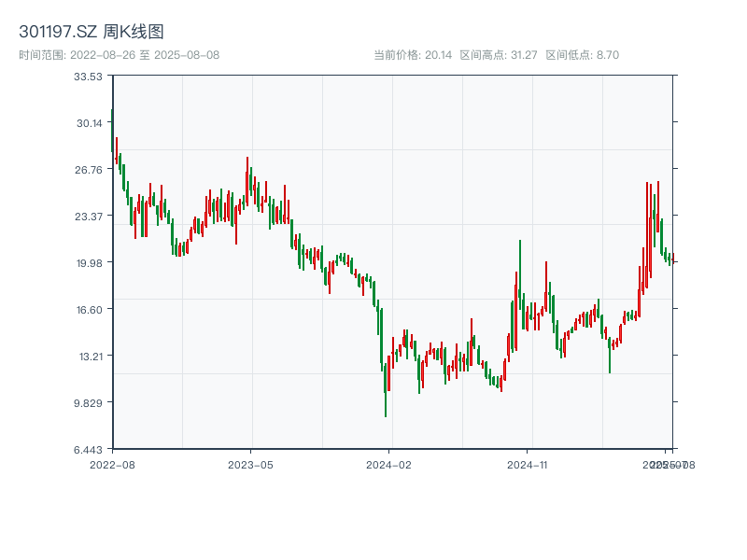The width and height of the screenshot is (747, 560).
Task: Click the 区间低点 8.70 label
Action: pos(582,55)
